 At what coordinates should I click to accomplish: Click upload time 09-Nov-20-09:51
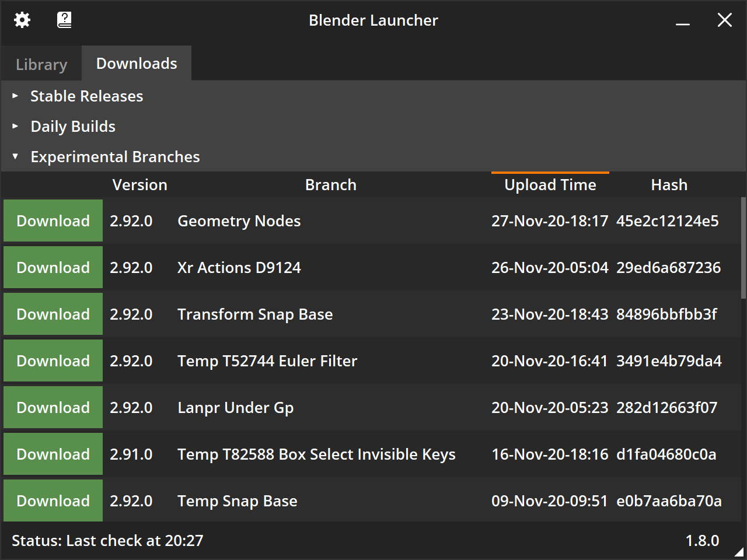(550, 501)
